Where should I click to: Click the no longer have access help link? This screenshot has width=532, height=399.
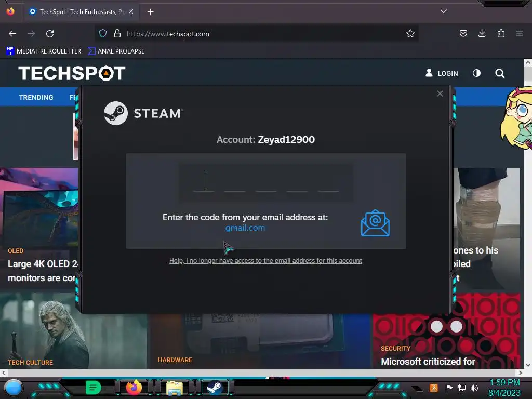pos(265,261)
